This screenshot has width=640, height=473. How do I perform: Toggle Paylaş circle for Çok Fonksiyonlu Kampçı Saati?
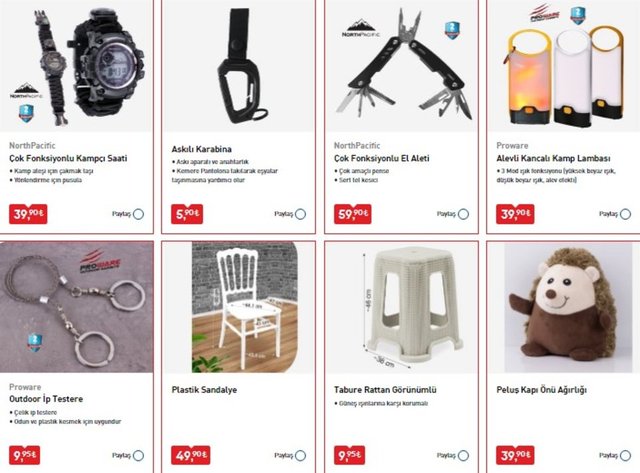(x=138, y=214)
